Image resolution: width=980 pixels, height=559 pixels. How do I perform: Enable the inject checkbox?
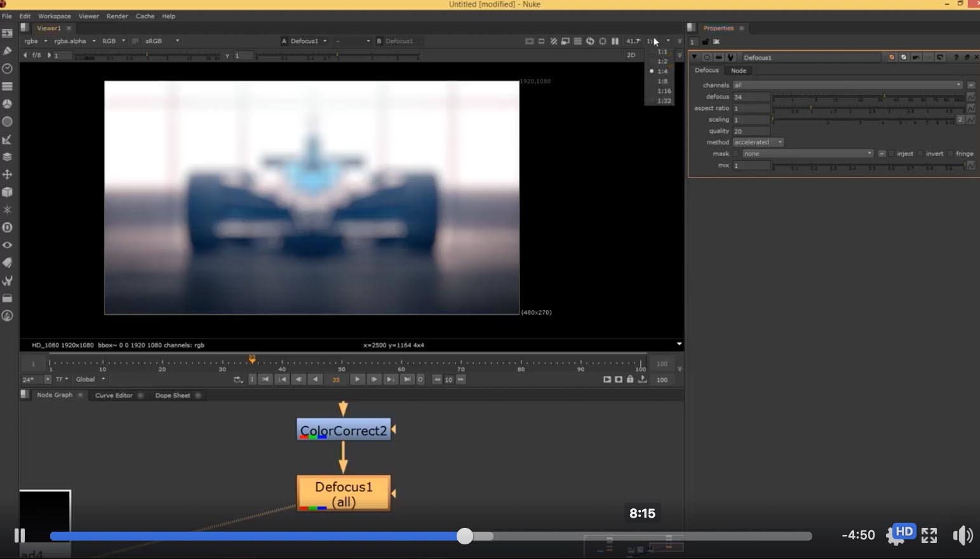pyautogui.click(x=892, y=154)
